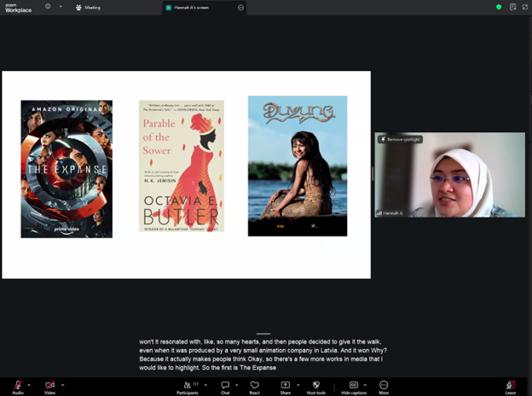Expand the Audio options arrow
The image size is (532, 396).
tap(30, 384)
